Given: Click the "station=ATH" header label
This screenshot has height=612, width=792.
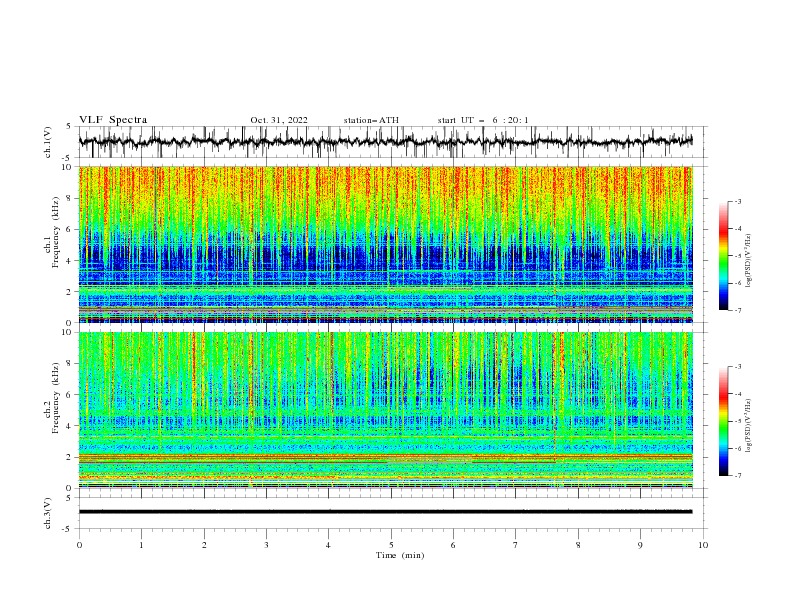Looking at the screenshot, I should coord(371,120).
